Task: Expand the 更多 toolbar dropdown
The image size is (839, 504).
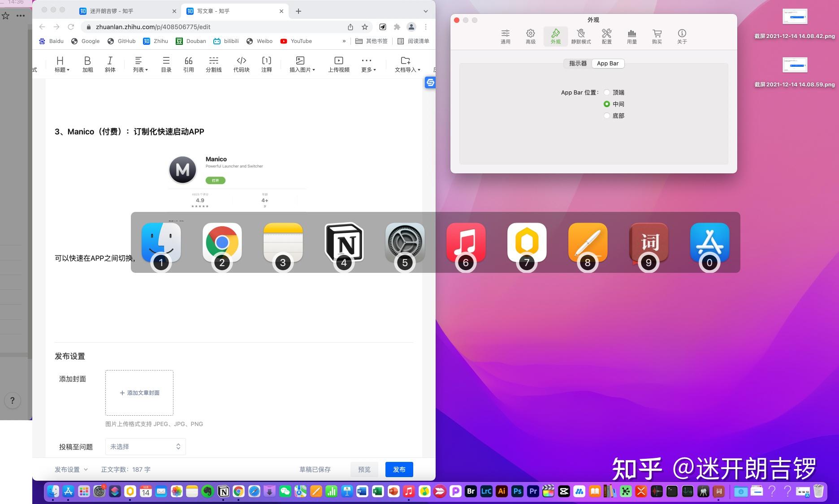Action: click(x=367, y=64)
